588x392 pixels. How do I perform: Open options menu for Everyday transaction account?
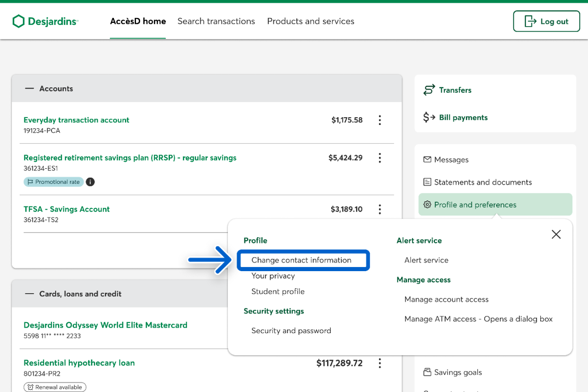click(x=379, y=120)
